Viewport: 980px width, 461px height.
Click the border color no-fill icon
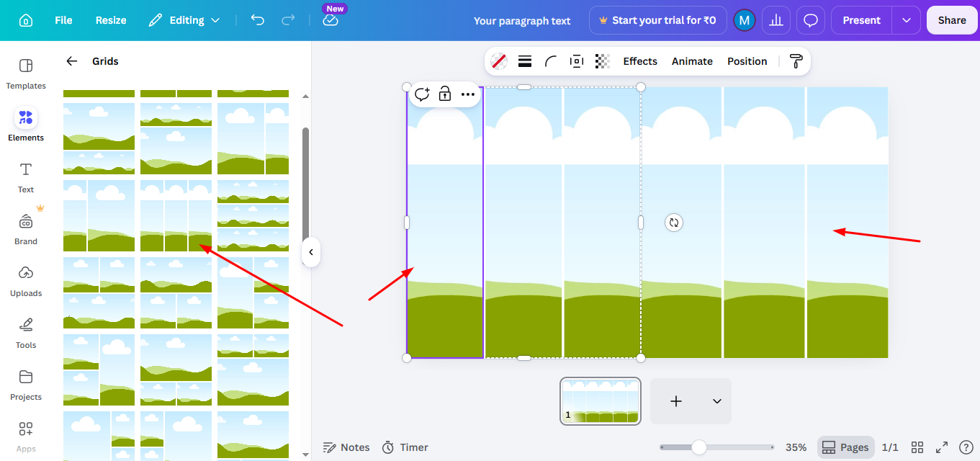[498, 61]
